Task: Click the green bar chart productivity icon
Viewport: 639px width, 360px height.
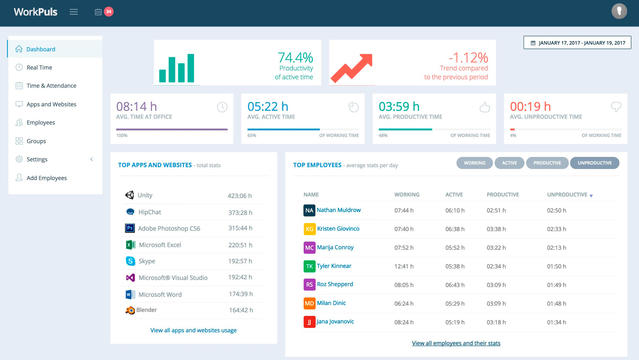Action: (x=176, y=68)
